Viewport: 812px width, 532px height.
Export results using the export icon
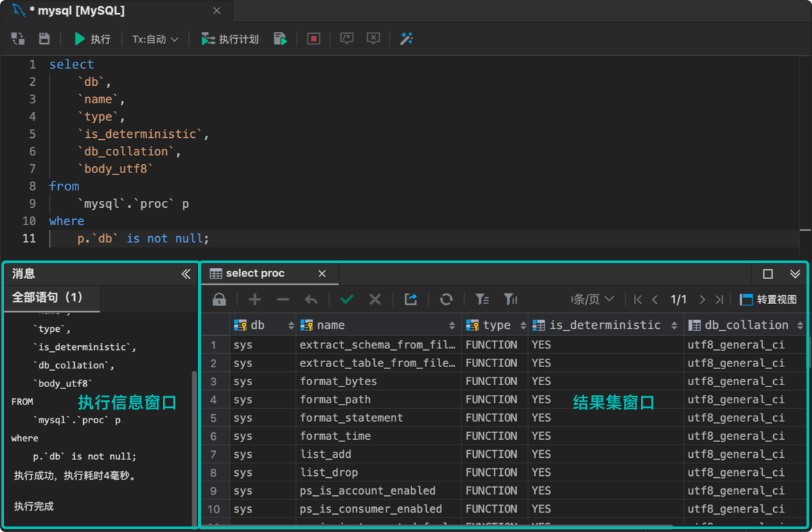(411, 299)
